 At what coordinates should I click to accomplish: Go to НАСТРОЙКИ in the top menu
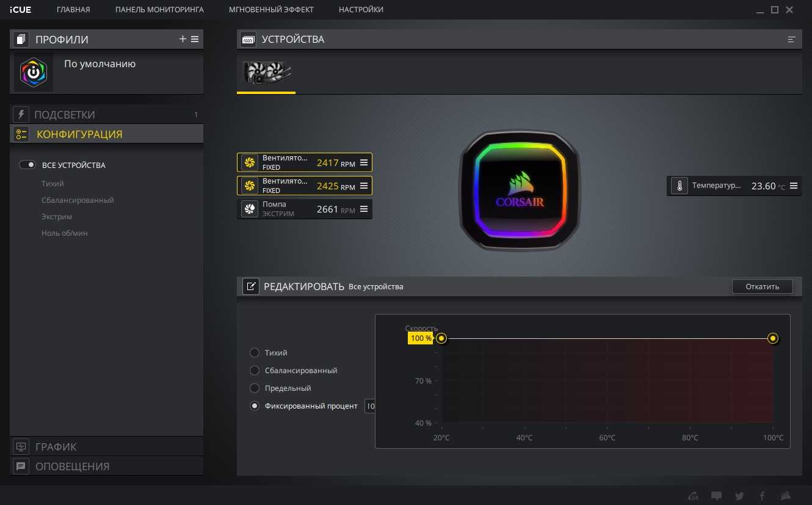(x=361, y=10)
